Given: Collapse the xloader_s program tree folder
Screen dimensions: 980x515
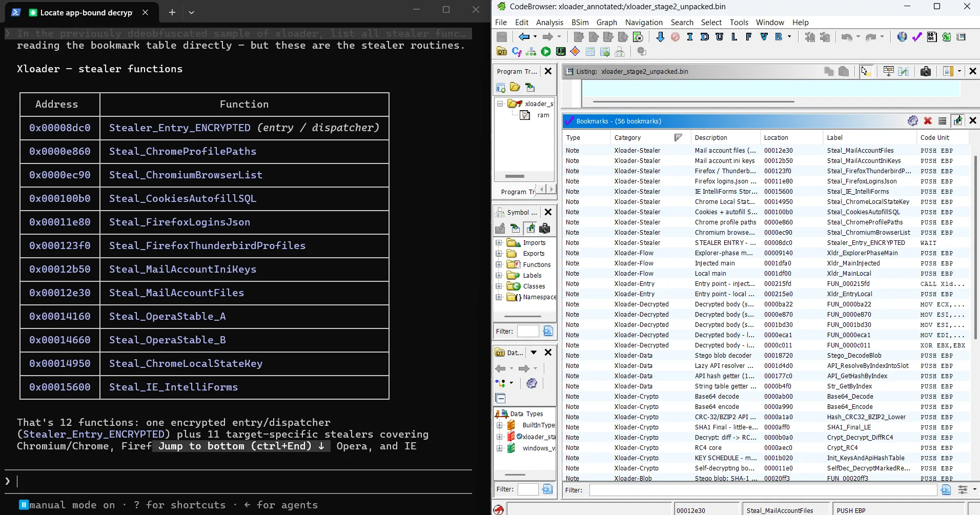Looking at the screenshot, I should coord(500,104).
